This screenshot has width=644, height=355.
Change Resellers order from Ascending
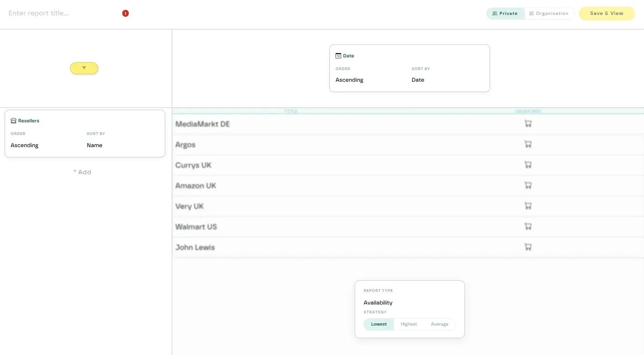pyautogui.click(x=25, y=145)
